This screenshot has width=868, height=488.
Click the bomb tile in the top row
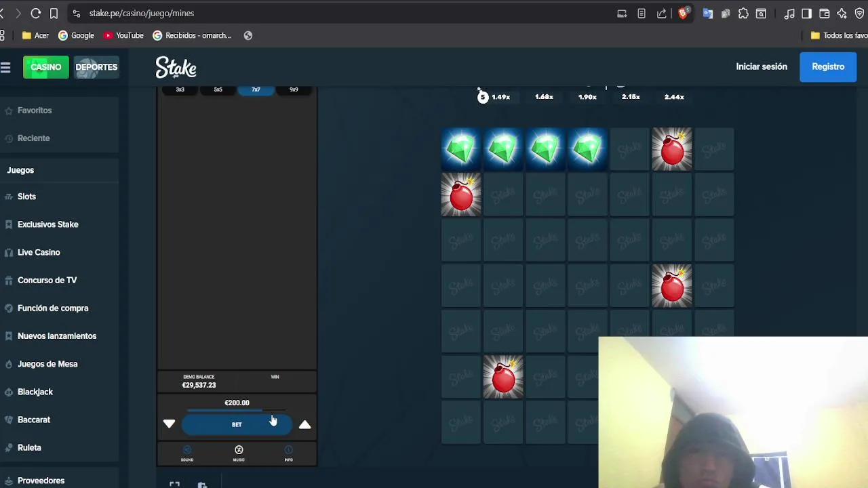click(x=672, y=148)
